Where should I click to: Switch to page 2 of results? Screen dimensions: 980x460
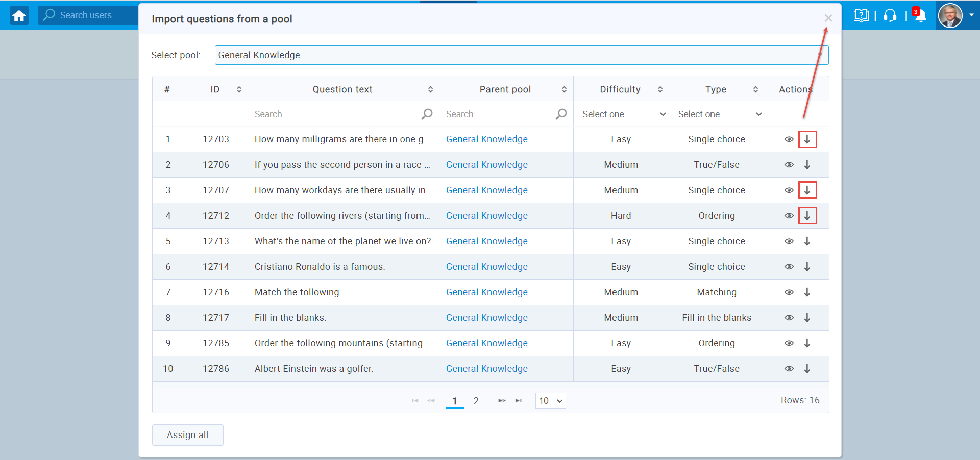tap(476, 401)
